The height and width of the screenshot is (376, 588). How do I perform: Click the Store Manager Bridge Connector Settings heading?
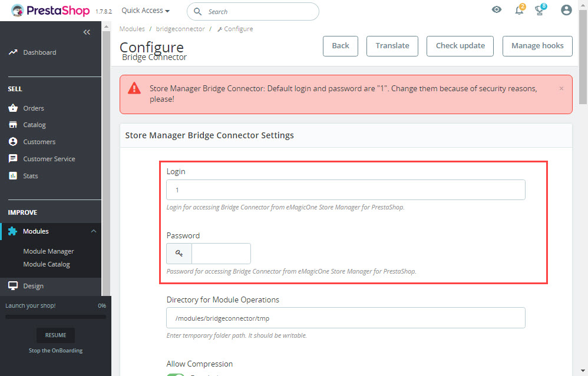pyautogui.click(x=209, y=135)
